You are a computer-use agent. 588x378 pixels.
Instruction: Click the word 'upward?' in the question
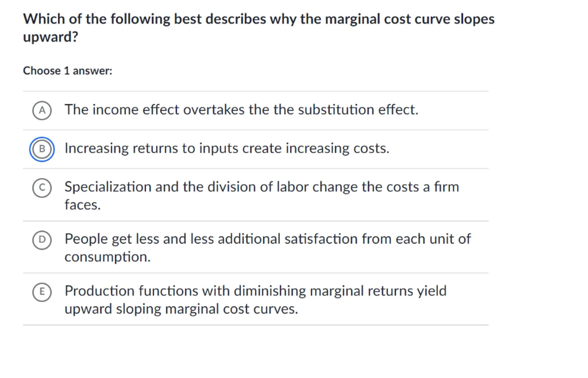51,37
